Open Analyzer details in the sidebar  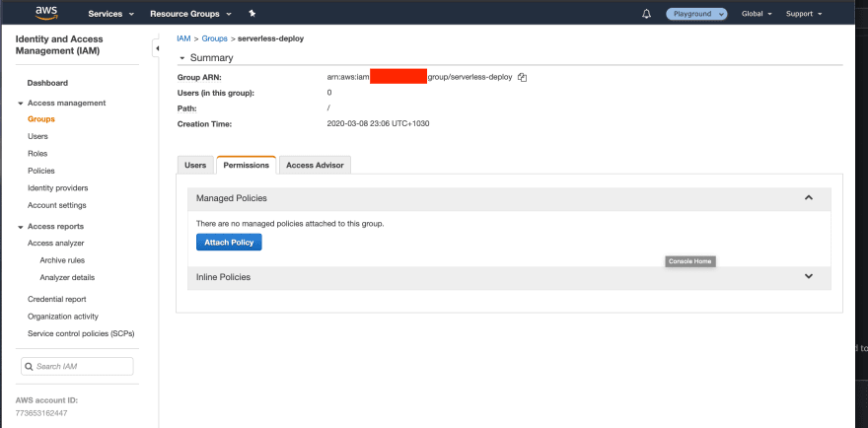pyautogui.click(x=67, y=277)
